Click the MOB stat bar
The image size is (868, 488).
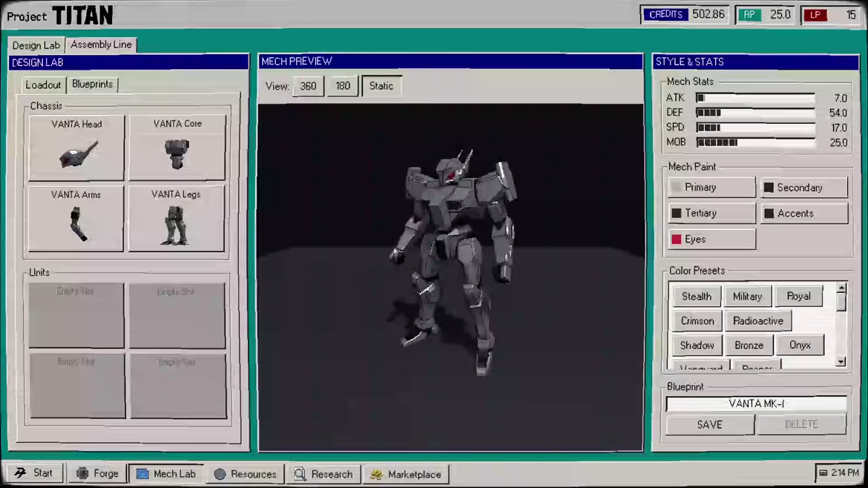[x=756, y=142]
